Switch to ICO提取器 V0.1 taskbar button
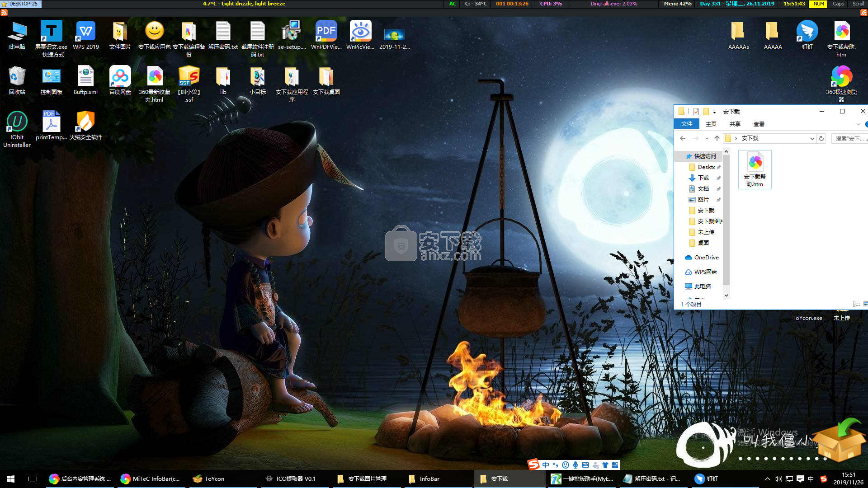The image size is (868, 488). coord(295,479)
